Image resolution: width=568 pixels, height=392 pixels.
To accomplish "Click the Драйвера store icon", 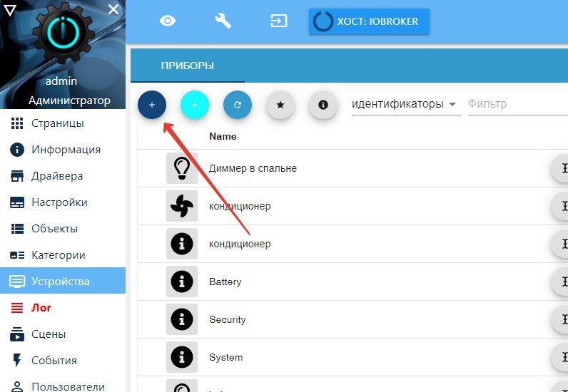I will [17, 176].
